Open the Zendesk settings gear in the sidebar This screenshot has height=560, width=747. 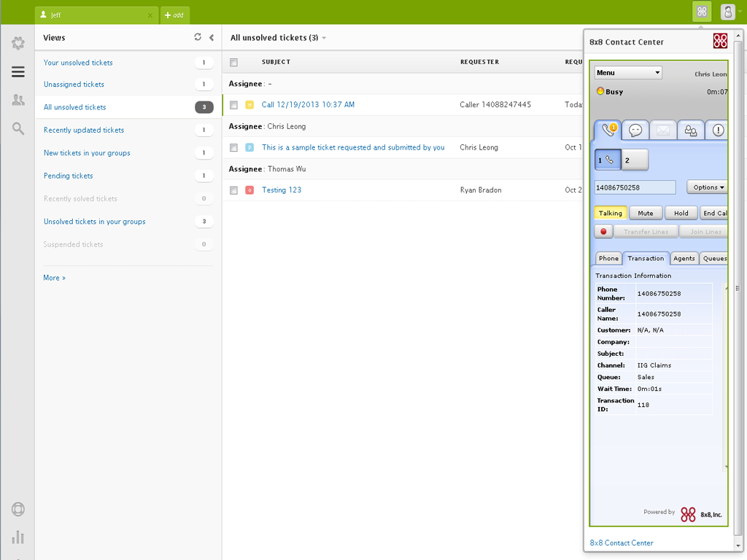(x=18, y=44)
